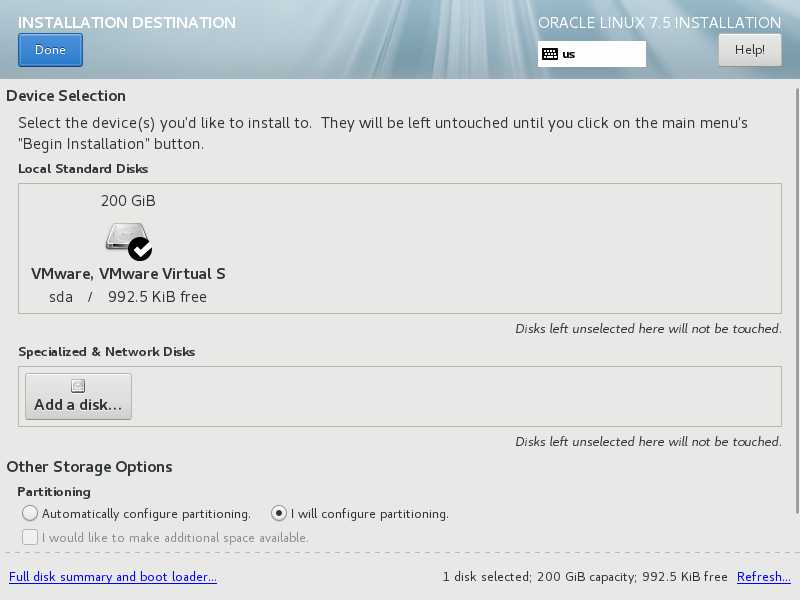Open Full disk summary and boot loader link
Screen dimensions: 800x600
pos(113,577)
